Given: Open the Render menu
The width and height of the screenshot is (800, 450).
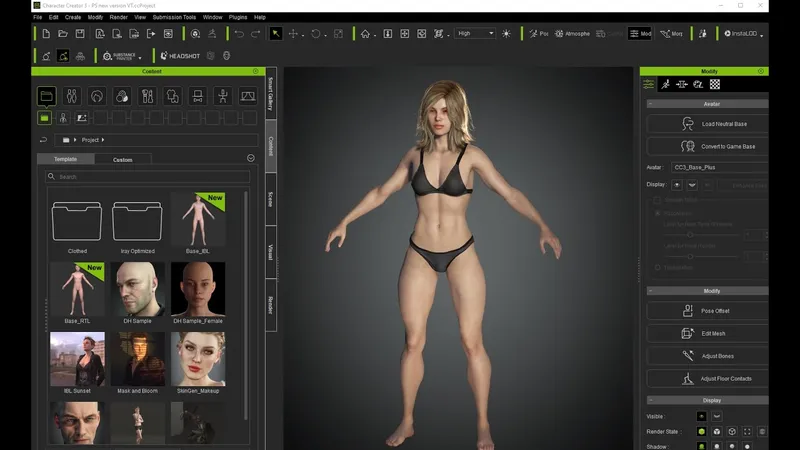Looking at the screenshot, I should click(x=118, y=17).
